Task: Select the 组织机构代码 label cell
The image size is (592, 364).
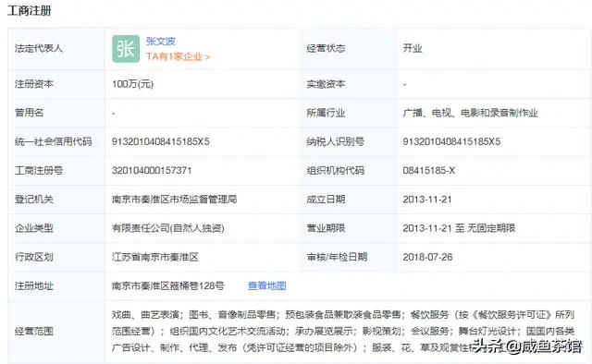Action: tap(348, 171)
